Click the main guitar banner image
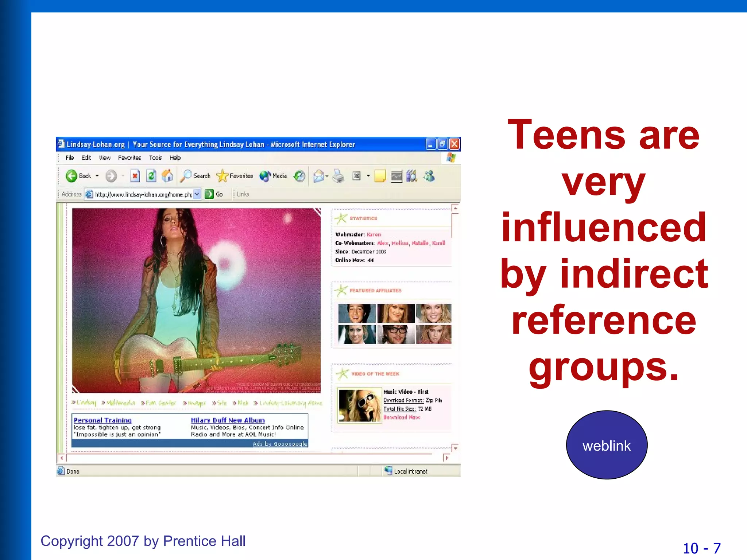The height and width of the screenshot is (560, 747). click(x=196, y=300)
